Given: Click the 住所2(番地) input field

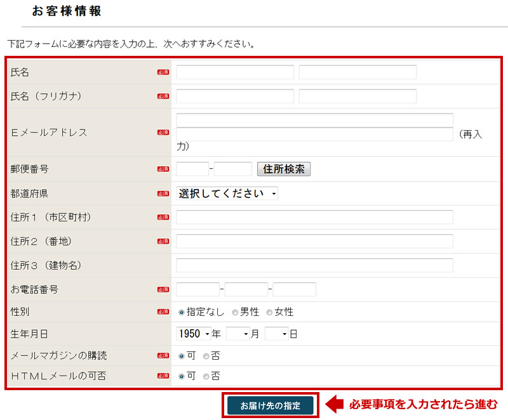Looking at the screenshot, I should click(314, 241).
